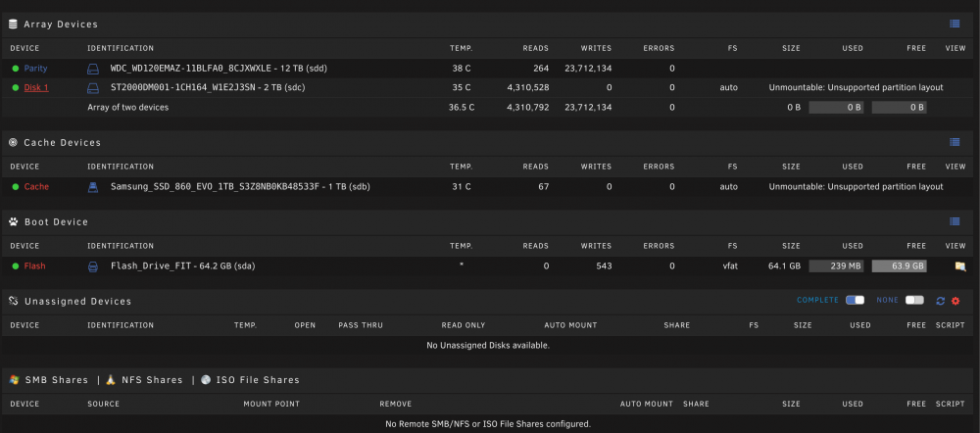The width and height of the screenshot is (980, 433).
Task: Click Disk 1 reads value 4,310,528
Action: [x=528, y=87]
